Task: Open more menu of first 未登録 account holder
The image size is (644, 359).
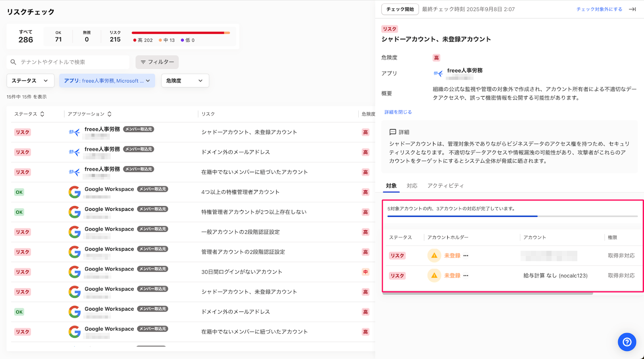Action: pos(466,256)
